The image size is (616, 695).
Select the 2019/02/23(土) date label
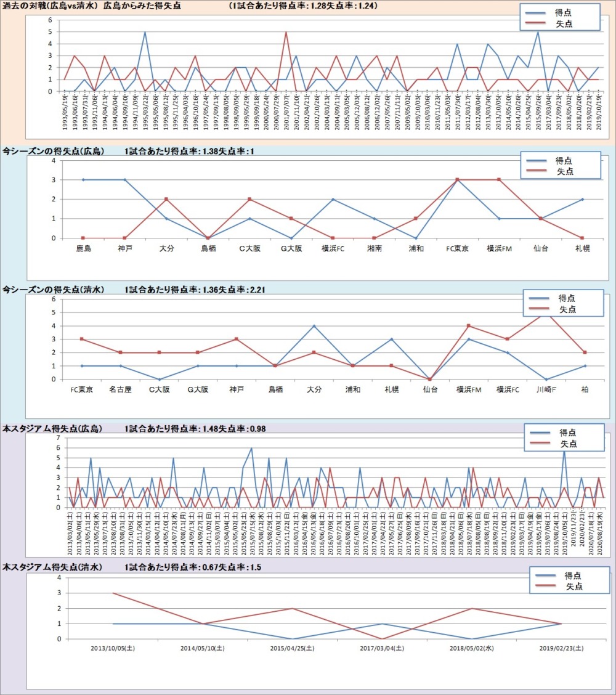(561, 648)
